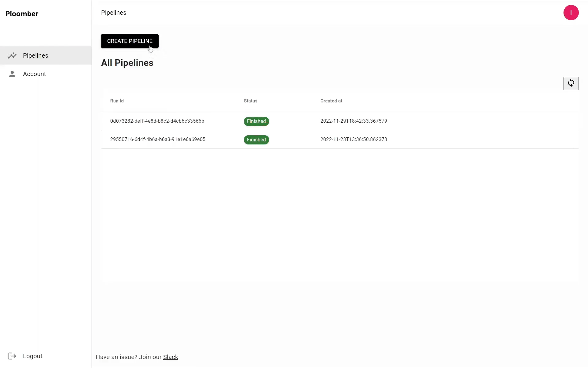Click the 'Have an issue? Join our' text
Viewport: 588px width, 368px height.
(x=129, y=357)
